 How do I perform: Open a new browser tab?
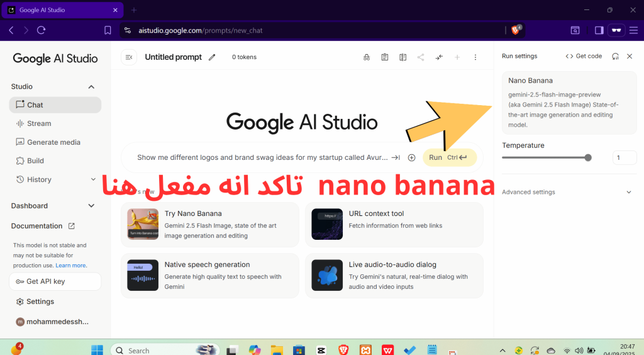(134, 10)
